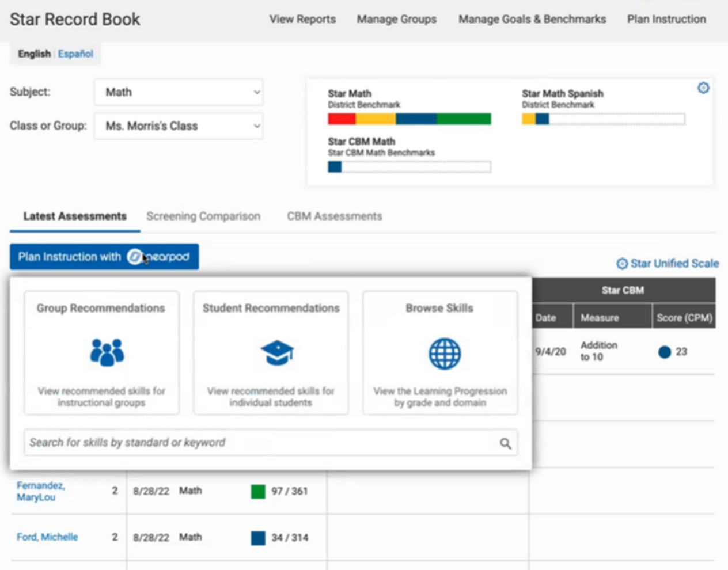The width and height of the screenshot is (728, 570).
Task: Click the Browse Skills globe icon
Action: 444,354
